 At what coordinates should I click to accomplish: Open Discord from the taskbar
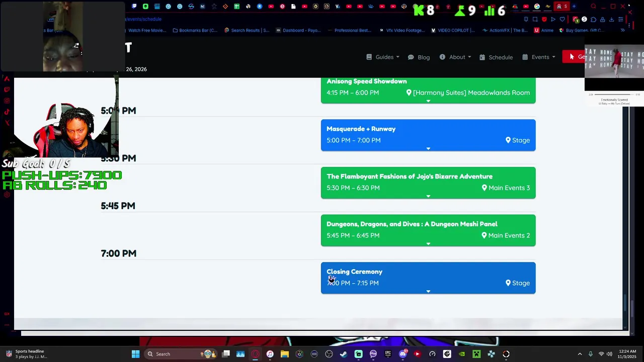pyautogui.click(x=403, y=354)
